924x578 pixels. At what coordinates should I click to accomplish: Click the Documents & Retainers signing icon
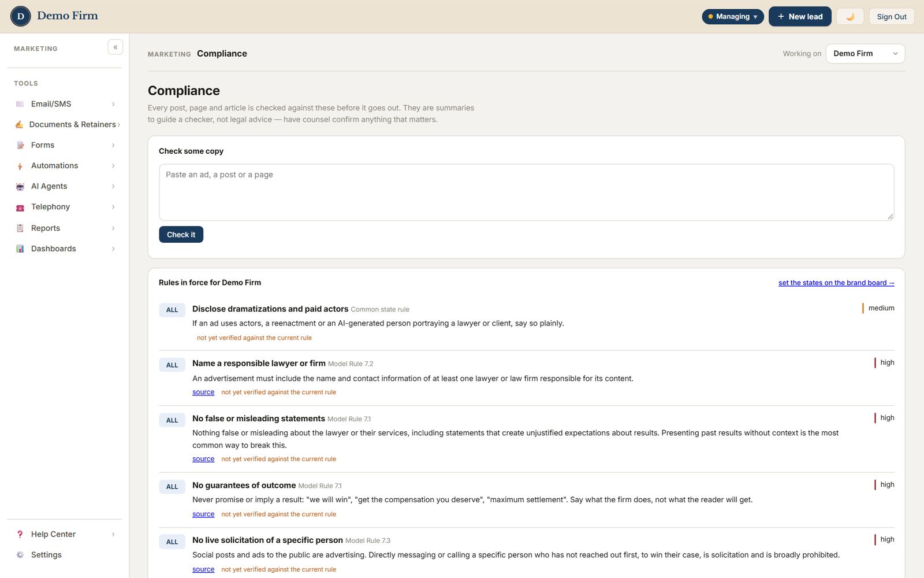[20, 124]
